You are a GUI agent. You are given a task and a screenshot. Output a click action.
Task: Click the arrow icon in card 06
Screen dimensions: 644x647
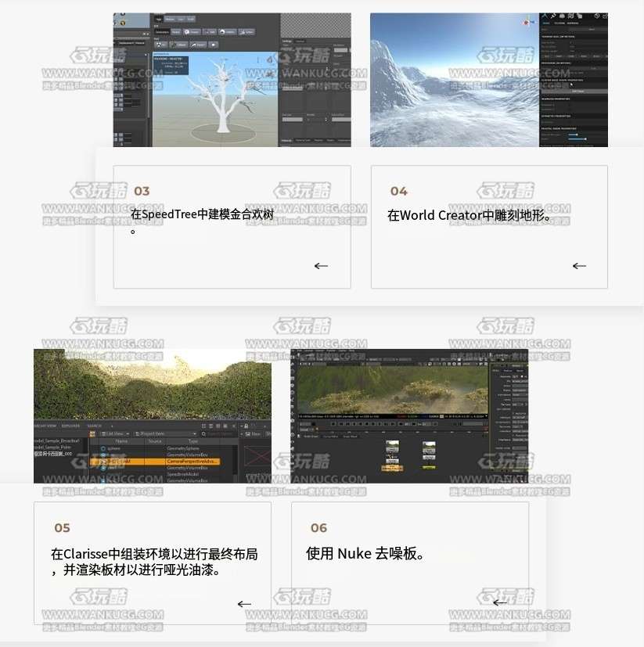pyautogui.click(x=500, y=603)
